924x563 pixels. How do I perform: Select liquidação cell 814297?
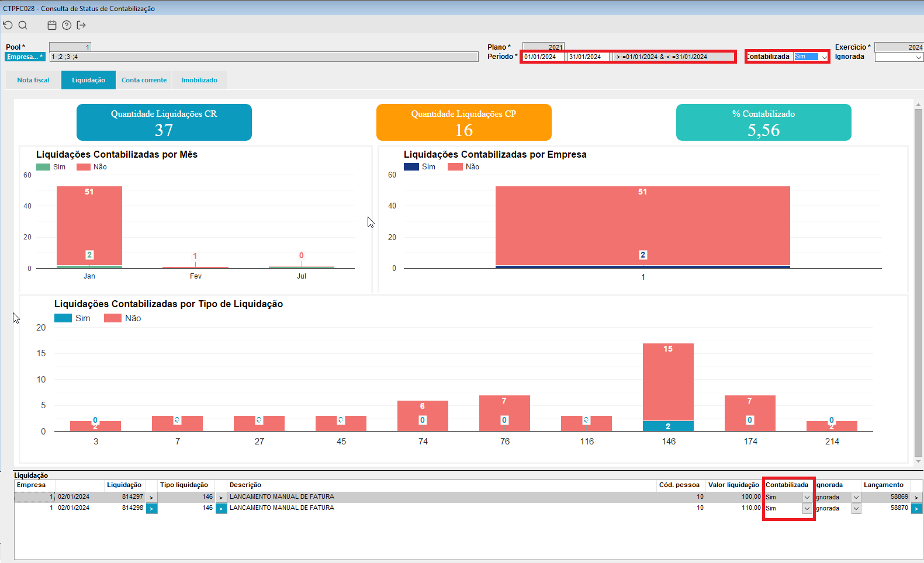(124, 497)
